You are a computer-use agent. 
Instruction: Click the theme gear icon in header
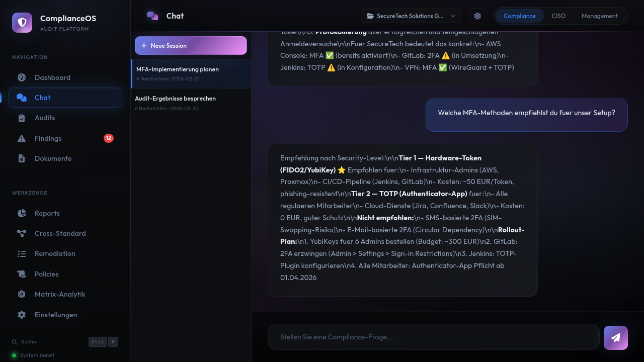477,16
